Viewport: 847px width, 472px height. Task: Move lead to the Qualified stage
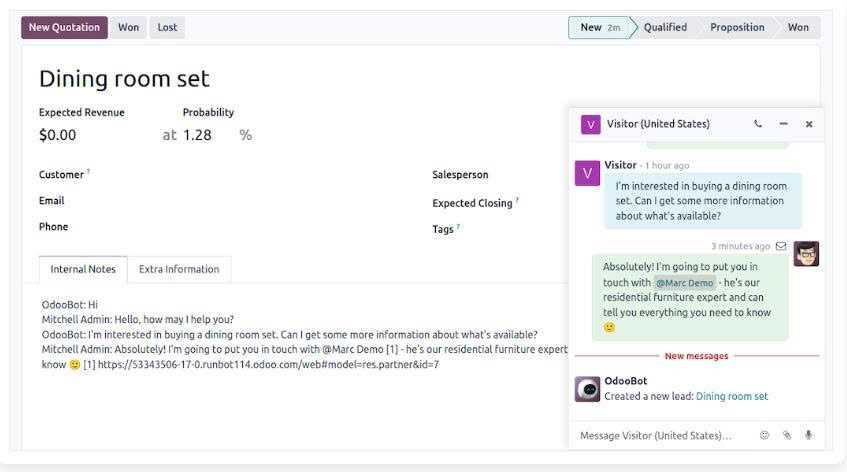pos(665,27)
